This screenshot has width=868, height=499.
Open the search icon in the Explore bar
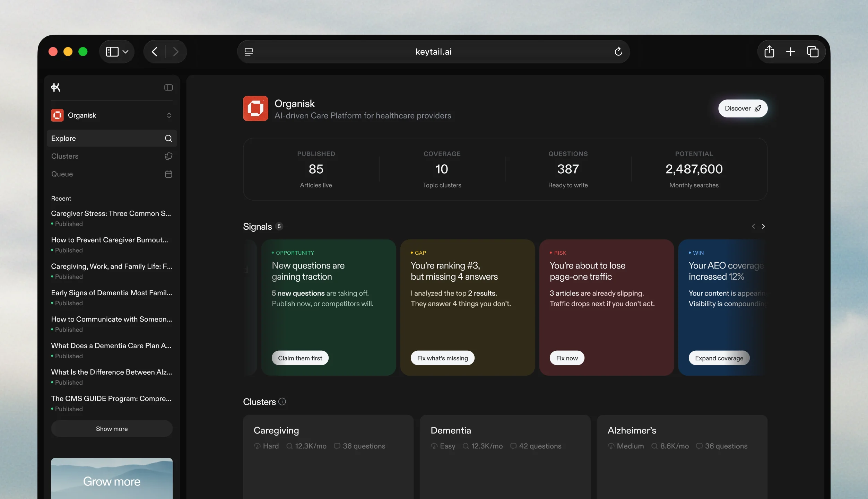[168, 138]
